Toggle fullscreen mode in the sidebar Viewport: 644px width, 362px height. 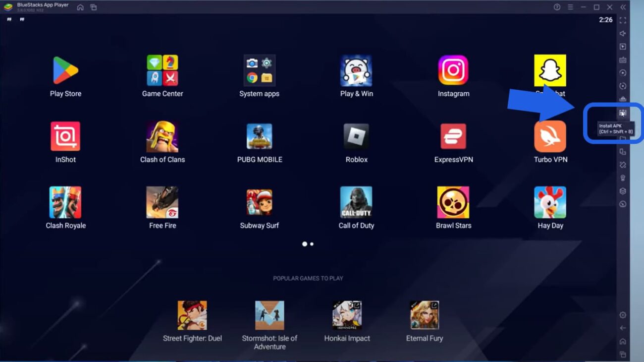pyautogui.click(x=623, y=20)
